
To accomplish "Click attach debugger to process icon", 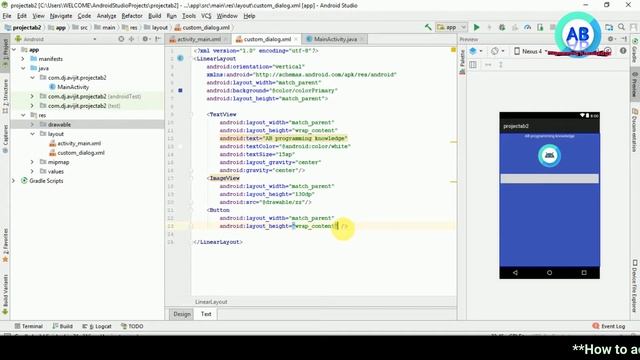I will click(540, 27).
